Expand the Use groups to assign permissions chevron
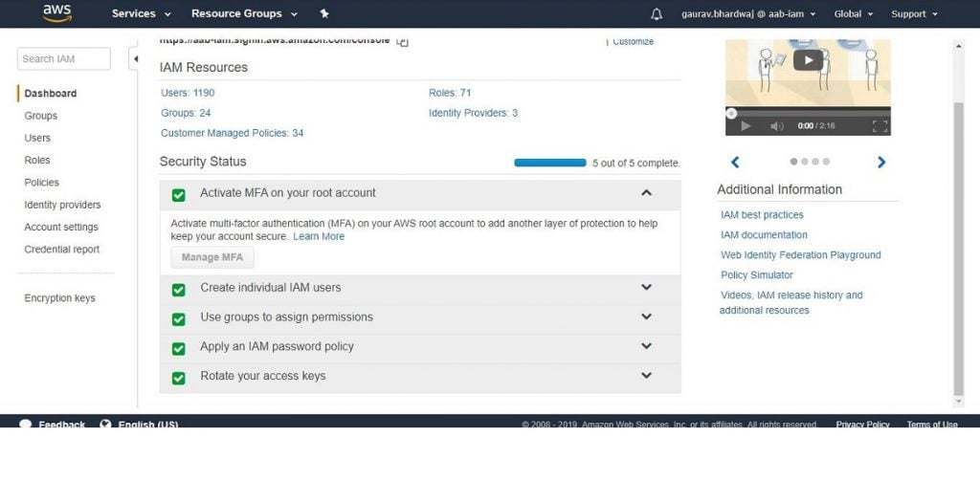 (646, 317)
